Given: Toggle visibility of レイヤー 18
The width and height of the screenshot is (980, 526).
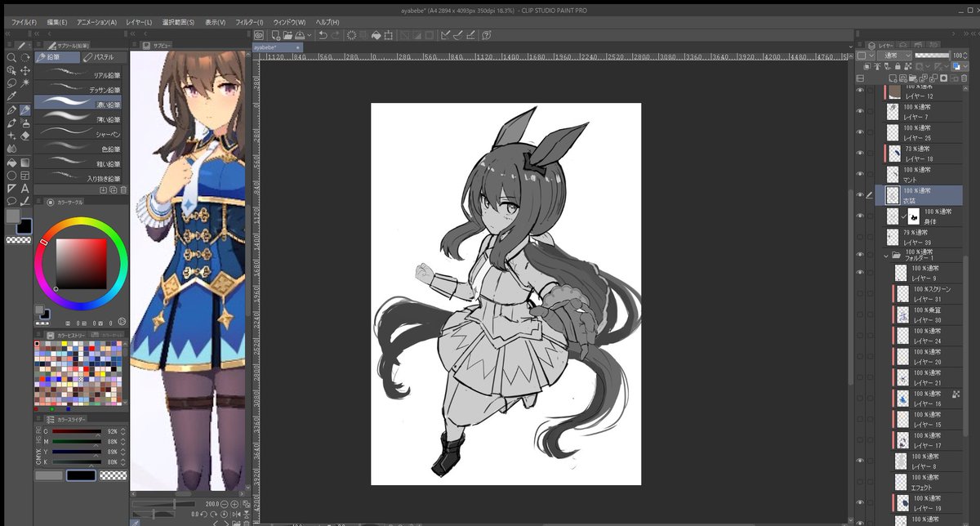Looking at the screenshot, I should pyautogui.click(x=859, y=154).
